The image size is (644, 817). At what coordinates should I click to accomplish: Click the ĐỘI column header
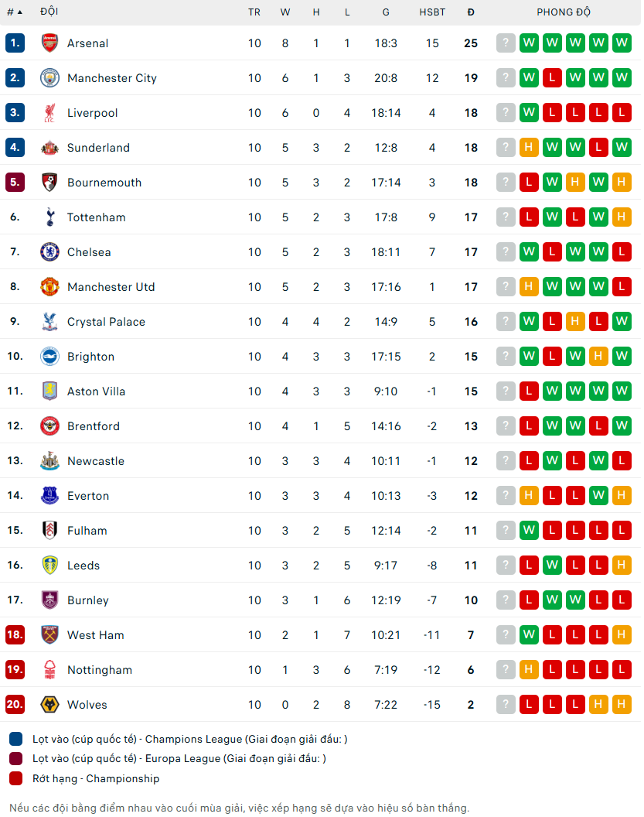[49, 12]
